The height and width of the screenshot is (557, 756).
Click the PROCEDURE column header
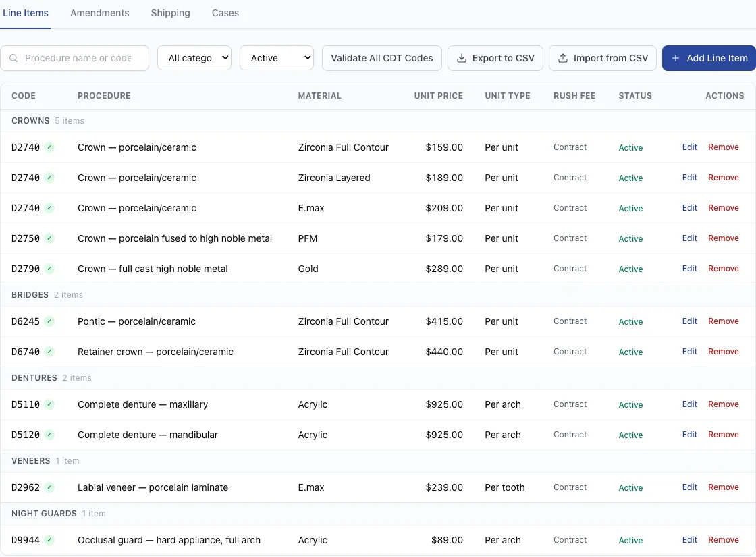click(104, 95)
